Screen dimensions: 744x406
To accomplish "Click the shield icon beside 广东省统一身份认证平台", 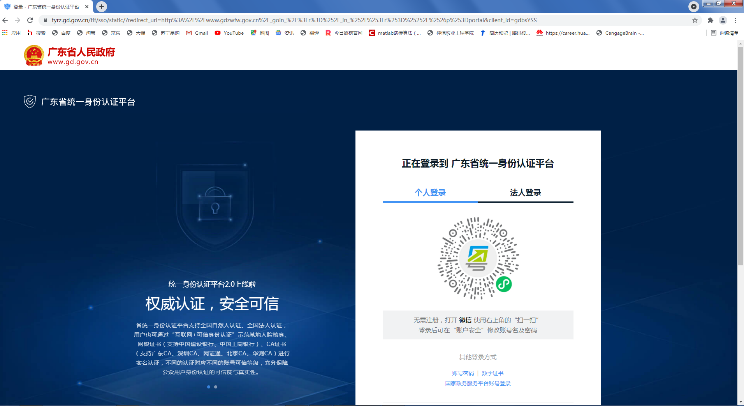I will point(29,102).
